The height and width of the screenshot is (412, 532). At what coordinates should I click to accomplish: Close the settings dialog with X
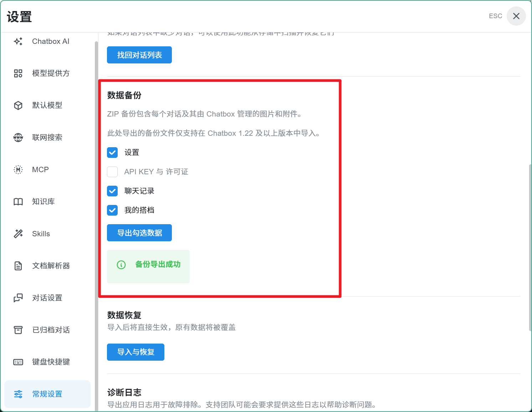tap(516, 16)
